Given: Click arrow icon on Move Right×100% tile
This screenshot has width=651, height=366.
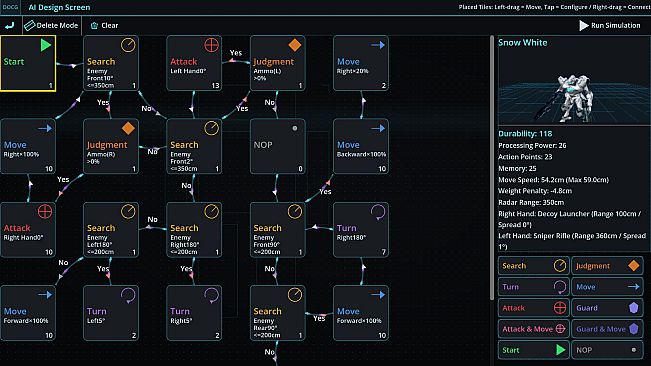Looking at the screenshot, I should point(45,128).
